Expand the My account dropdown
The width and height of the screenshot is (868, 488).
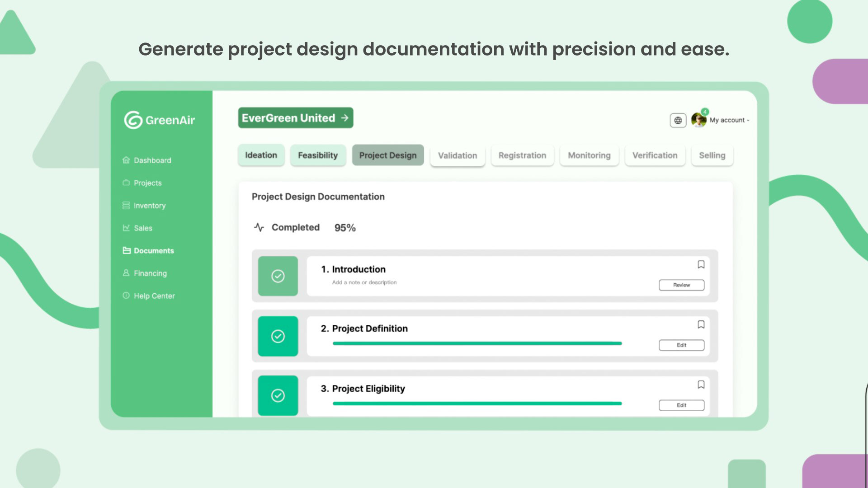coord(729,120)
